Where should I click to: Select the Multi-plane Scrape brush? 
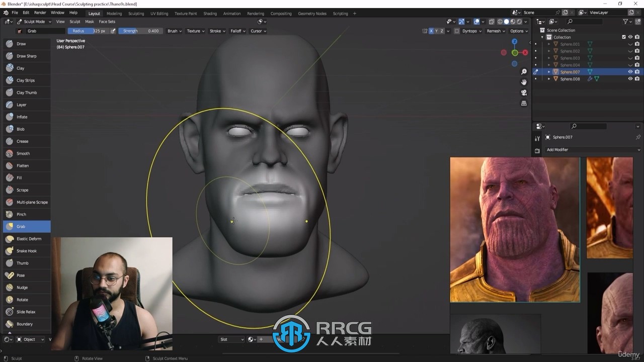tap(27, 202)
